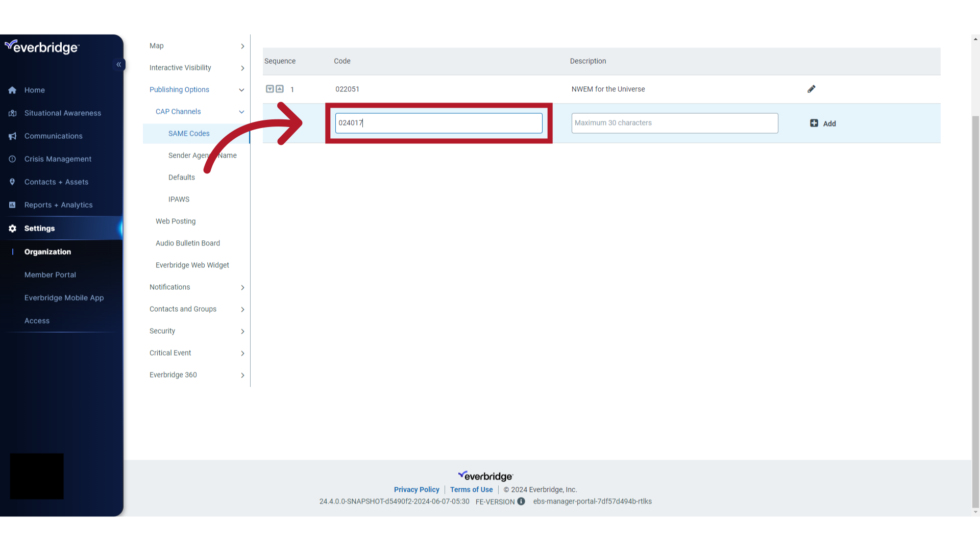Select Sender Agency Name menu item
The image size is (980, 551).
203,155
